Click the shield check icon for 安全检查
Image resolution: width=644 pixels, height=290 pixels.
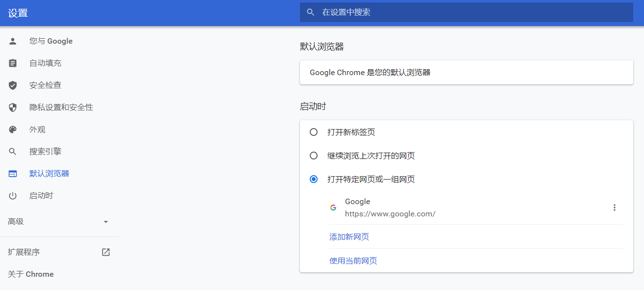(x=13, y=85)
